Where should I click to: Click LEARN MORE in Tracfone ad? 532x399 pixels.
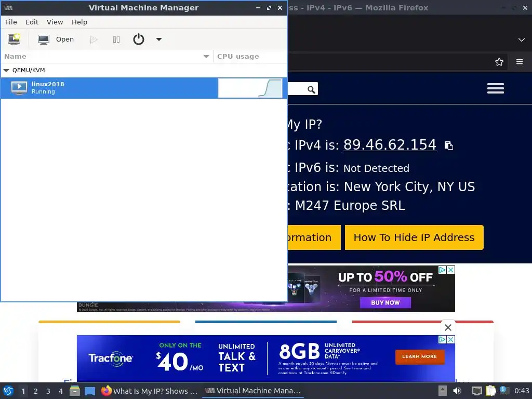[419, 356]
